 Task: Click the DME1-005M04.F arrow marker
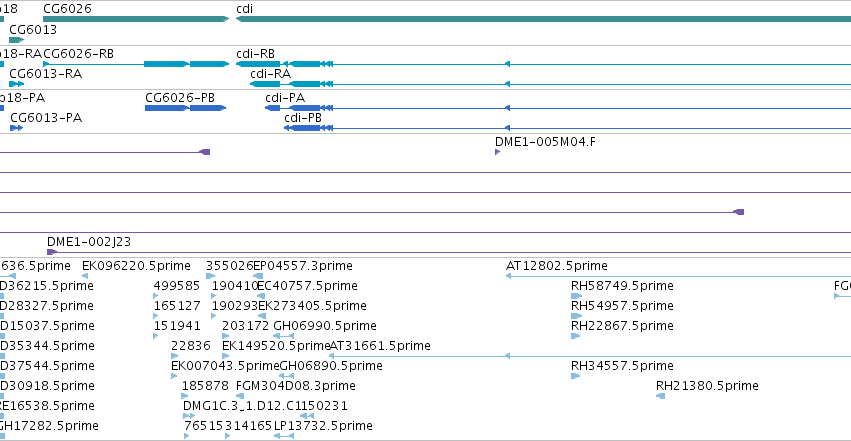point(497,152)
